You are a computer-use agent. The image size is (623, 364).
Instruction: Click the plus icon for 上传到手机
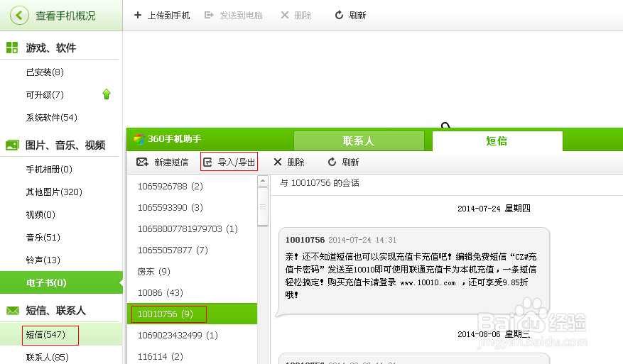click(138, 15)
